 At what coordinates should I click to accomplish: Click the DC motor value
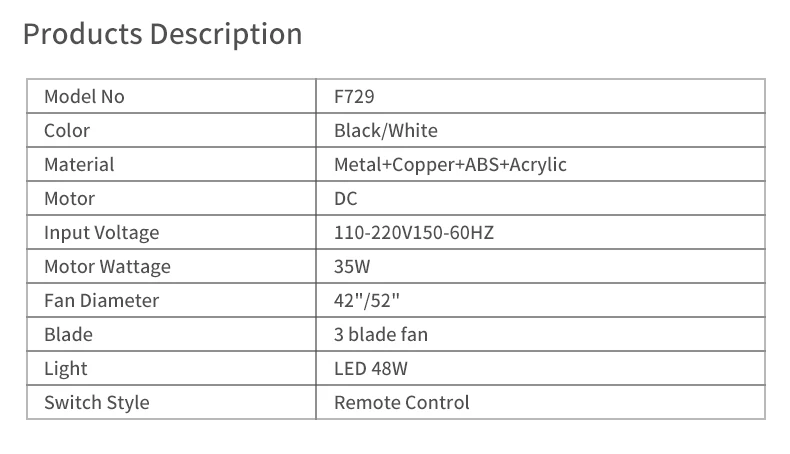tap(346, 199)
